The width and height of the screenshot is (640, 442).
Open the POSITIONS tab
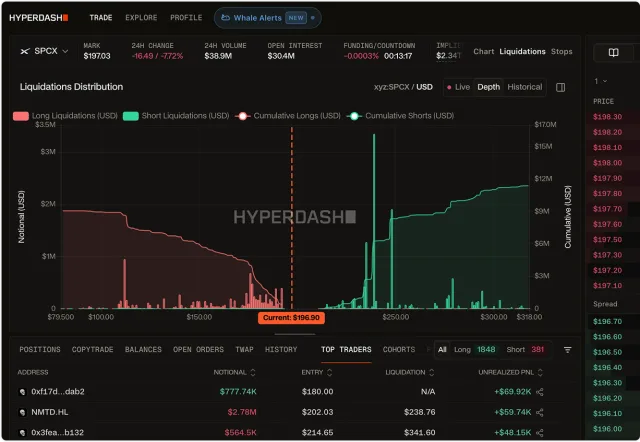tap(40, 350)
